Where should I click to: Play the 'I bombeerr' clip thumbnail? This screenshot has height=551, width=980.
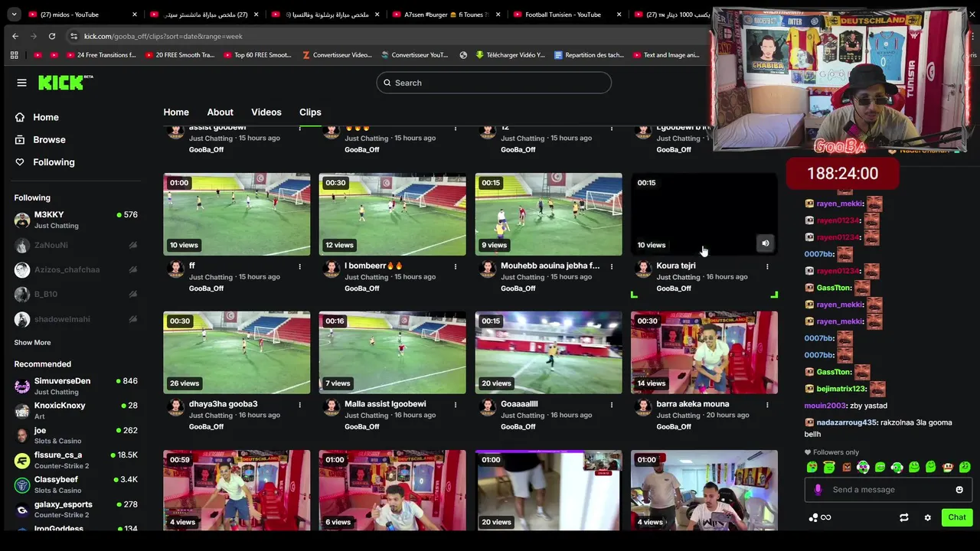coord(392,214)
